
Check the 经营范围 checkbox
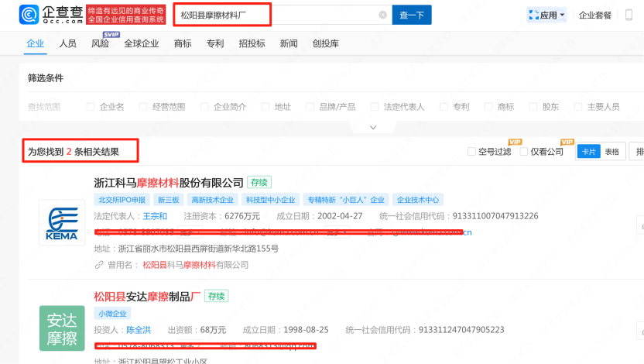click(x=143, y=107)
